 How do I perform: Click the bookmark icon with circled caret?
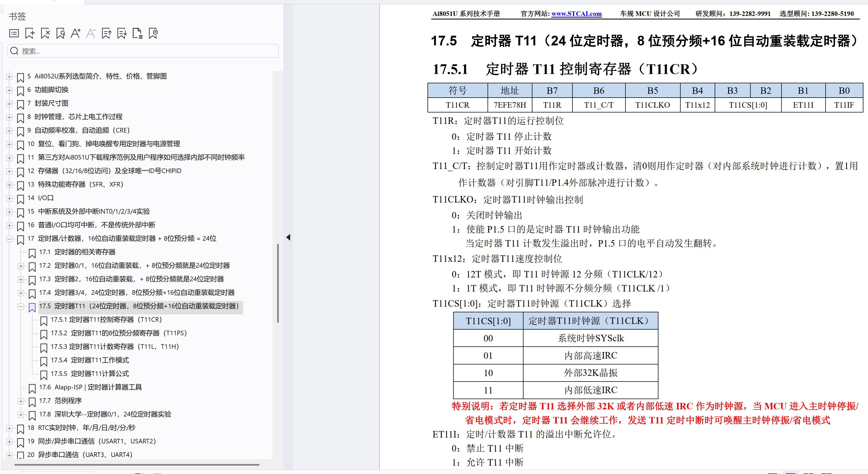pos(153,33)
